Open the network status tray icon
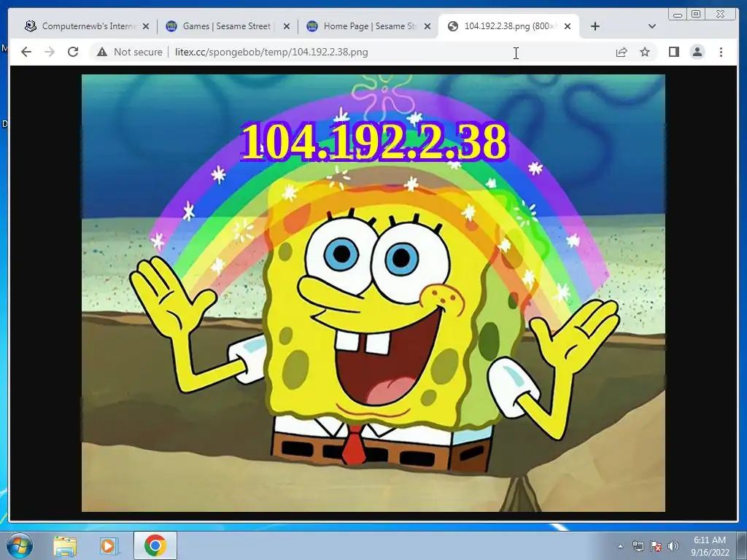747x560 pixels. (638, 546)
